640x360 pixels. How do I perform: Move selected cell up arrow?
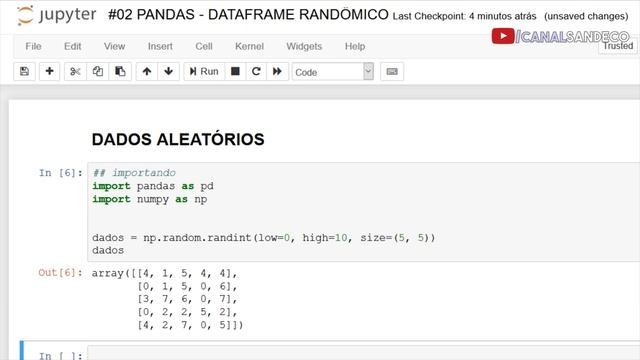[147, 71]
